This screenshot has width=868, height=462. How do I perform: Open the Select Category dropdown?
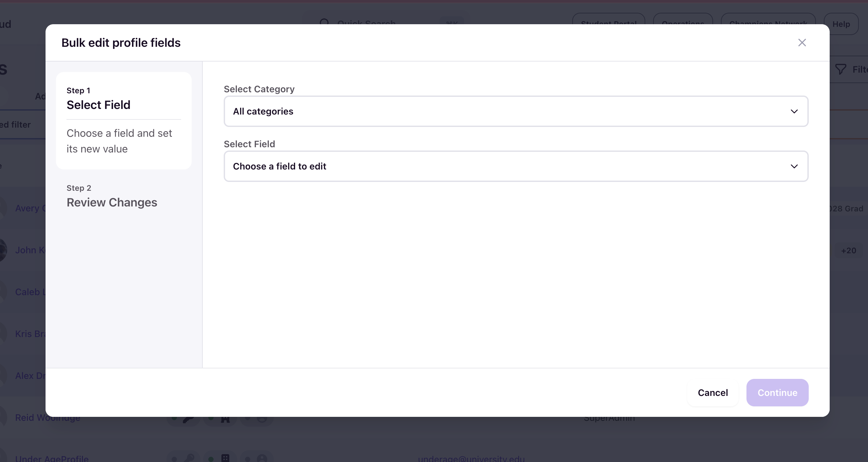coord(516,111)
